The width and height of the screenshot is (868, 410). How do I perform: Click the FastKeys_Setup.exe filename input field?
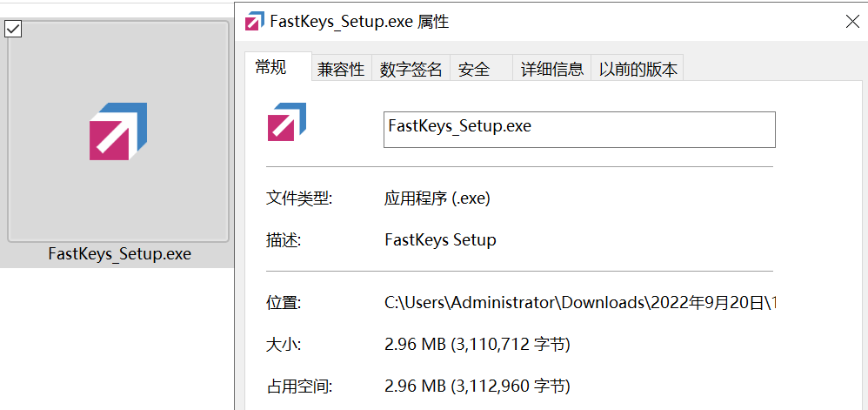(x=579, y=130)
